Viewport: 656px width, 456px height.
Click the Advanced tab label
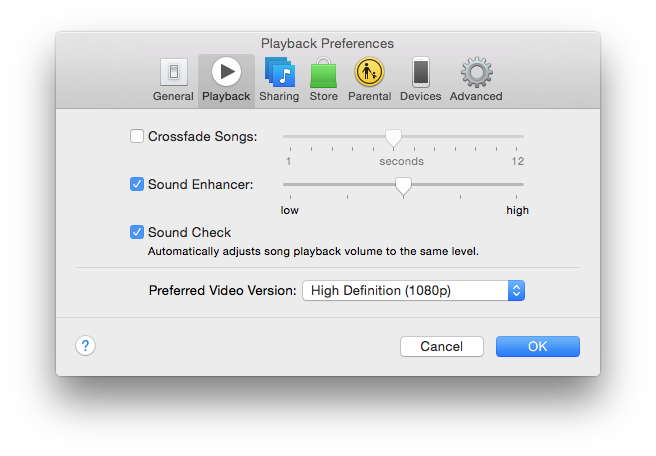(x=476, y=97)
